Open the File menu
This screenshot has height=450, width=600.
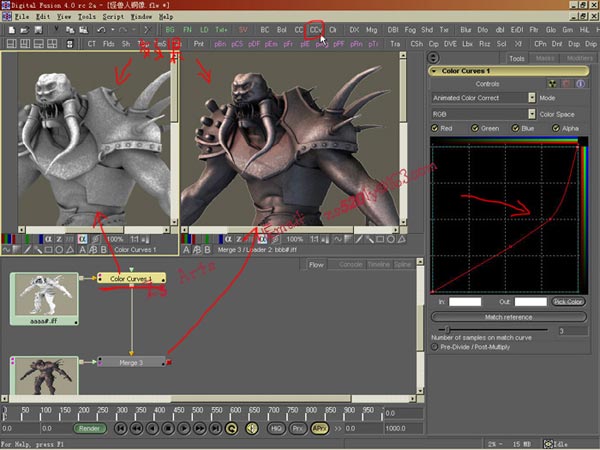[x=22, y=17]
